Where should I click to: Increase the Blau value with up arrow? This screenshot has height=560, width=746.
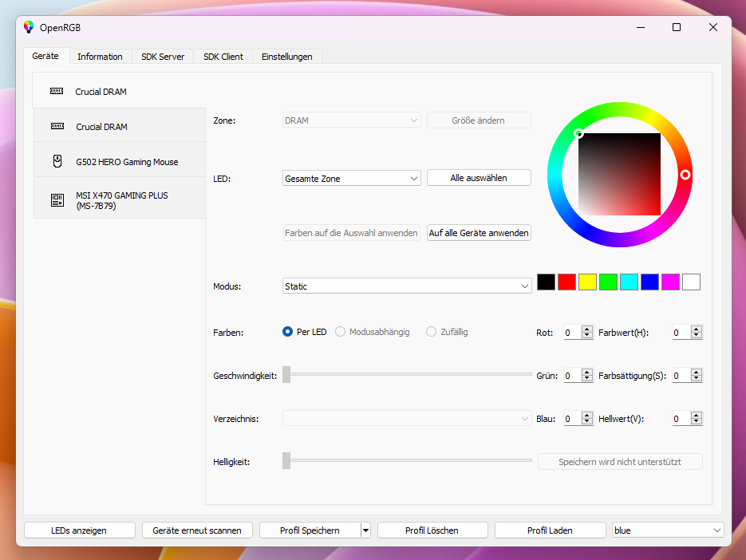(x=587, y=415)
